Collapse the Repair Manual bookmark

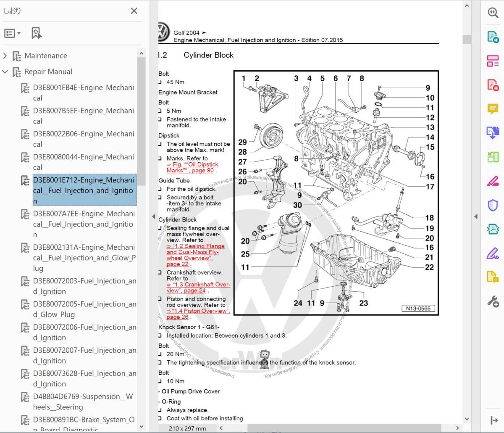(x=5, y=71)
